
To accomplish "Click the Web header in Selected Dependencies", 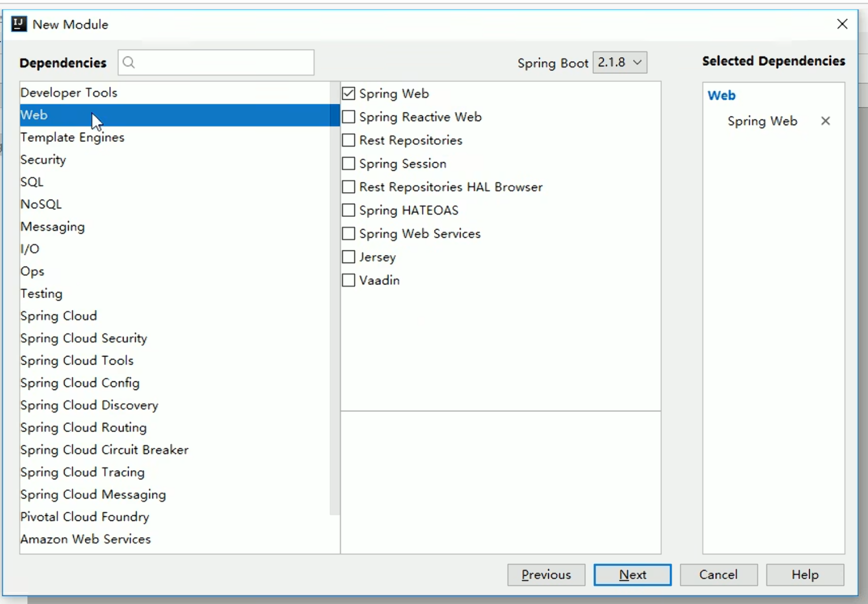I will pos(721,95).
